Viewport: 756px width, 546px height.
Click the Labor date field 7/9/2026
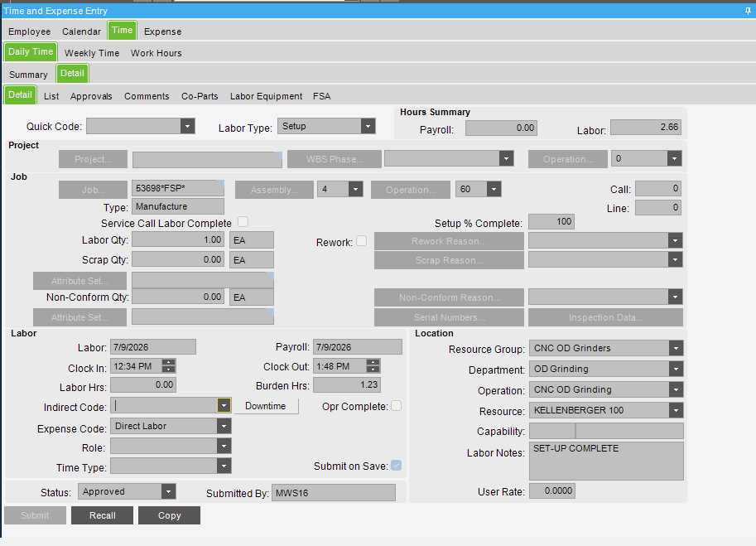pos(153,347)
